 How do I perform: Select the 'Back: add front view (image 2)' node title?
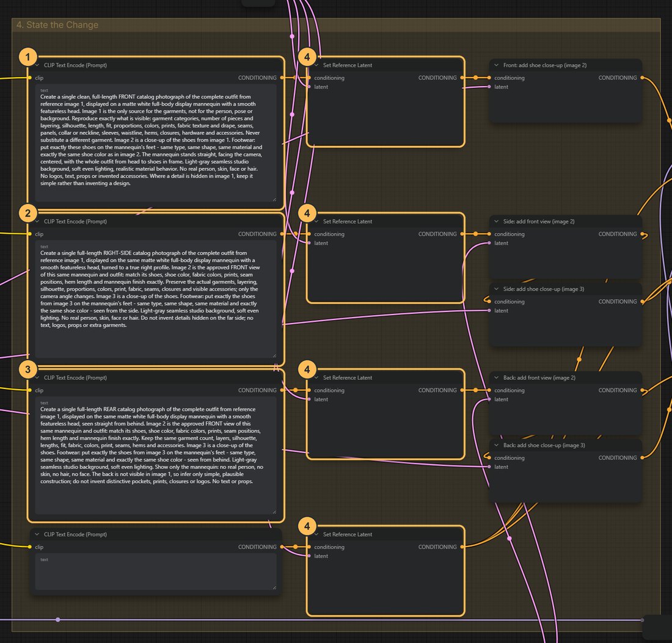(x=539, y=378)
